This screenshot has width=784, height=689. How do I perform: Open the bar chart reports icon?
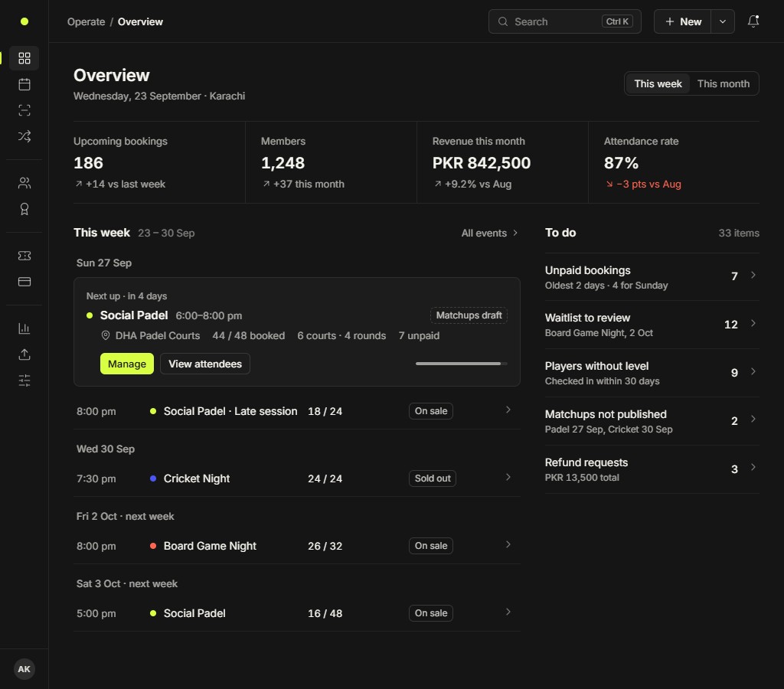(x=24, y=328)
